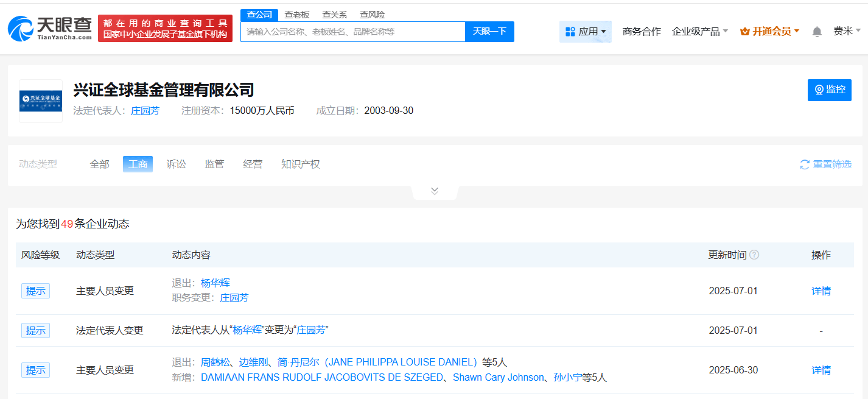Open the 开通会员 membership dropdown
Viewport: 868px width, 399px height.
pyautogui.click(x=770, y=32)
